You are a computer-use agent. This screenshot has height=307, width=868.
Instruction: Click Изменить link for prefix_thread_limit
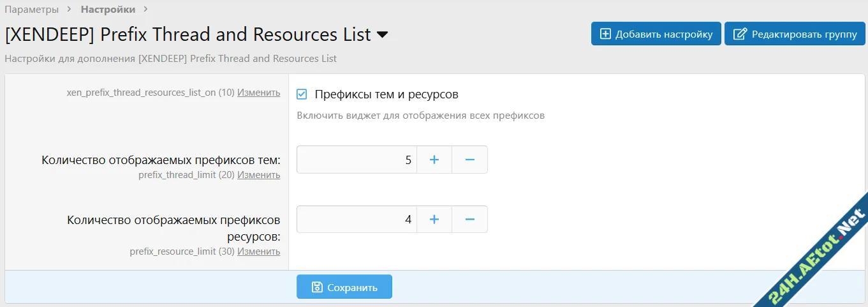[x=258, y=175]
